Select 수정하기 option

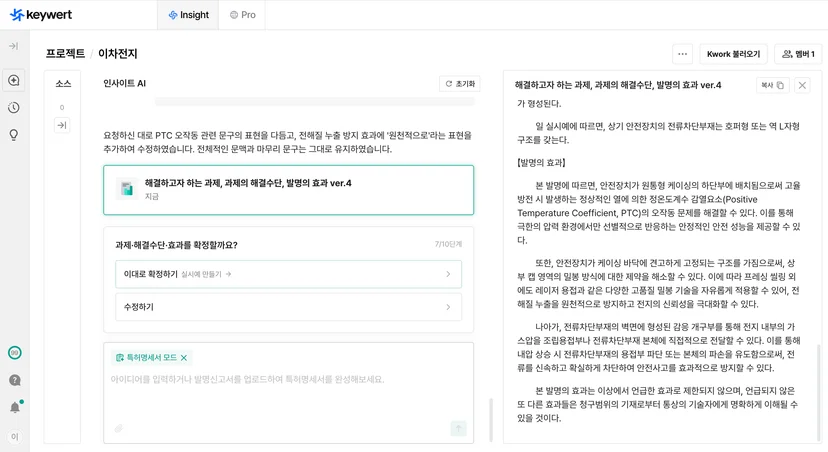coord(288,307)
